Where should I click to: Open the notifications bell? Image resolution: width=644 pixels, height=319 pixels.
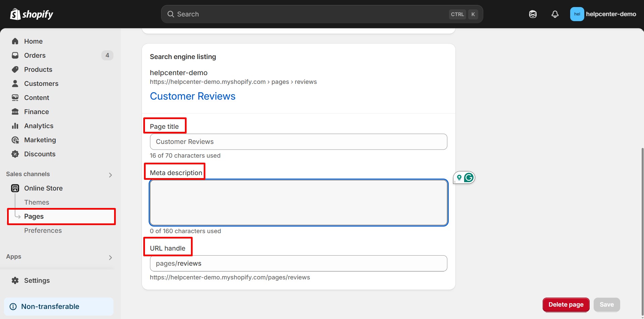555,14
